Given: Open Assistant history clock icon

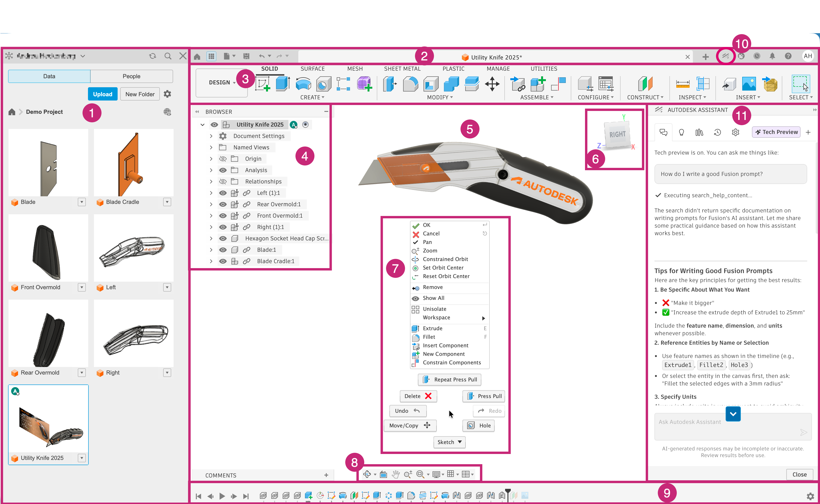Looking at the screenshot, I should [717, 132].
